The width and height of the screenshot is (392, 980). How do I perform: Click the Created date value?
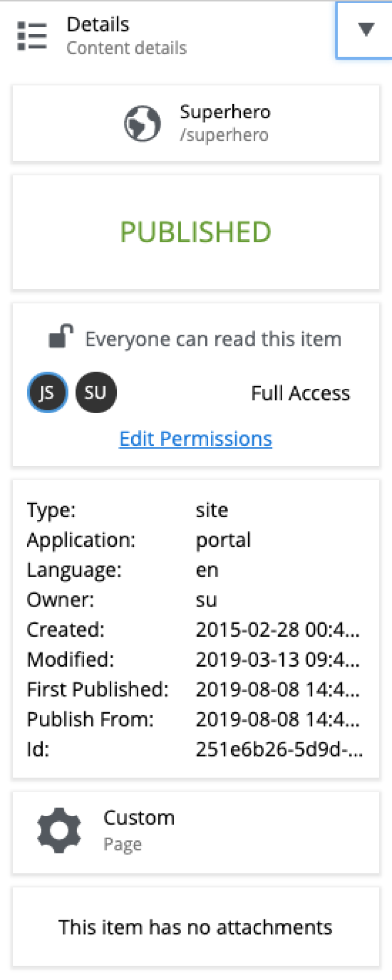tap(278, 630)
